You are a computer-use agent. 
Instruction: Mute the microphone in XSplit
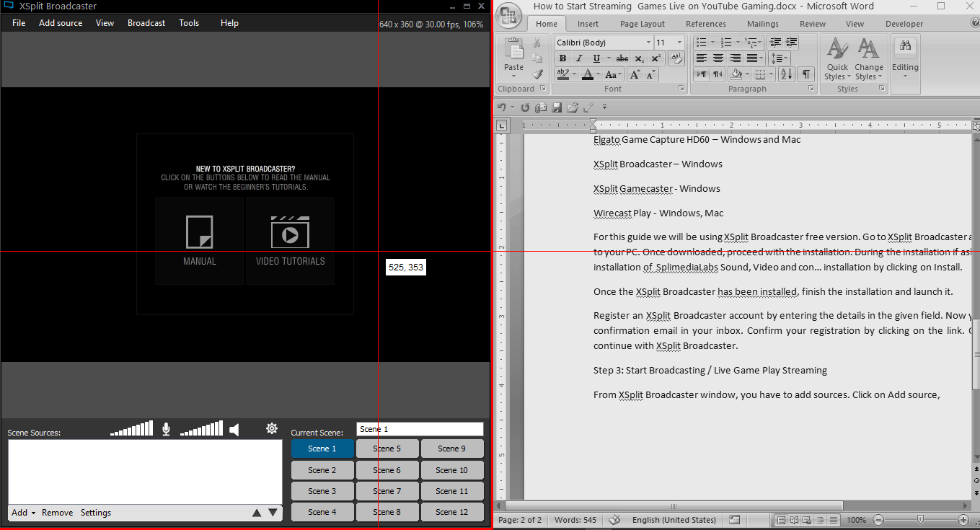(166, 429)
